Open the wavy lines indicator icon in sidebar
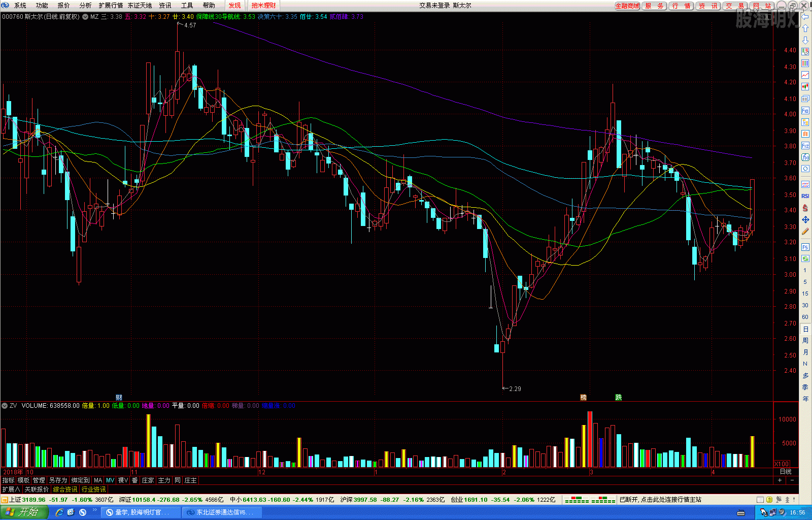This screenshot has height=520, width=812. [805, 184]
